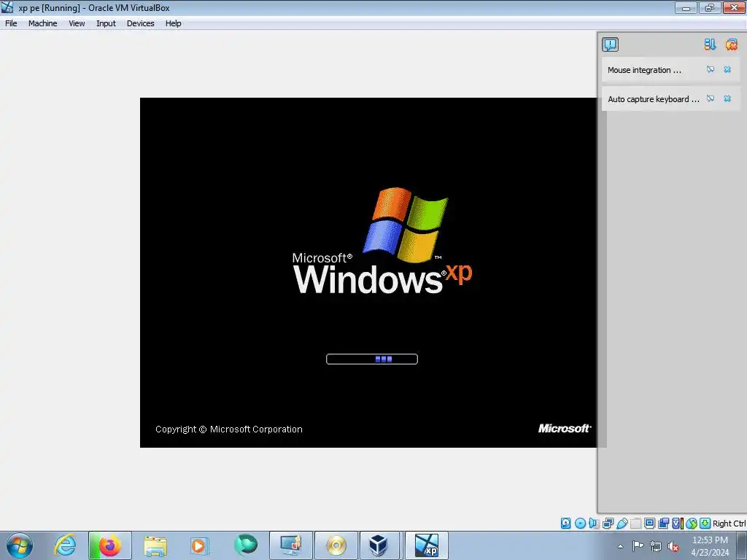Open the Mouse integration notification message
747x560 pixels.
point(644,70)
